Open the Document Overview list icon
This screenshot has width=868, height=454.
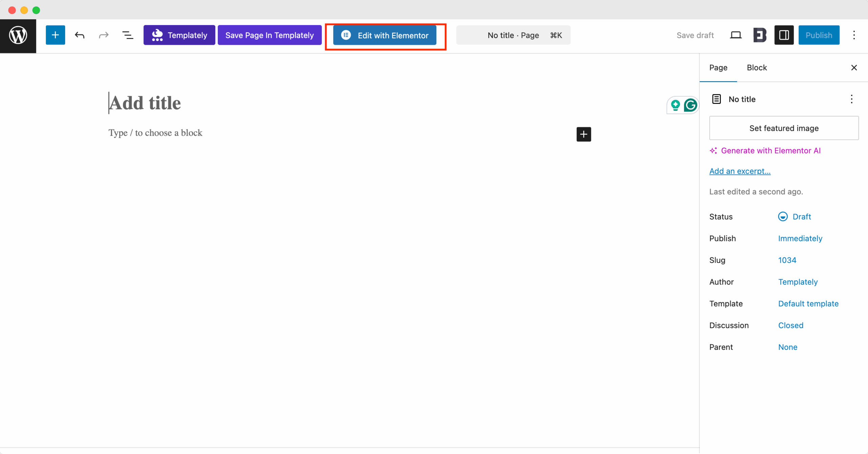[128, 35]
